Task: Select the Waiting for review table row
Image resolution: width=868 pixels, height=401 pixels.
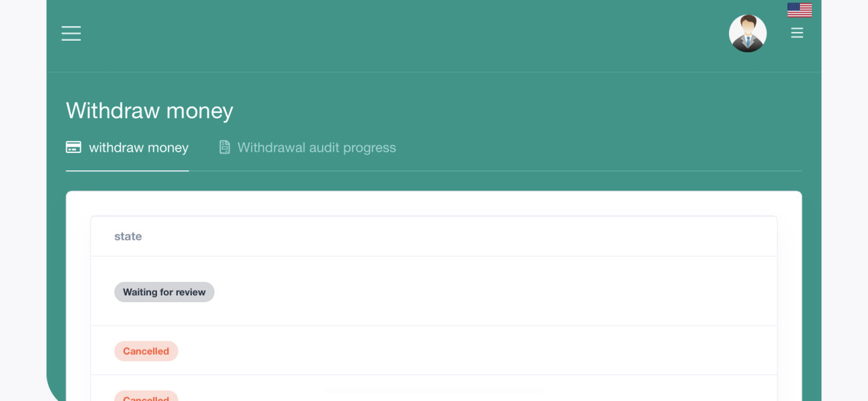Action: point(434,291)
